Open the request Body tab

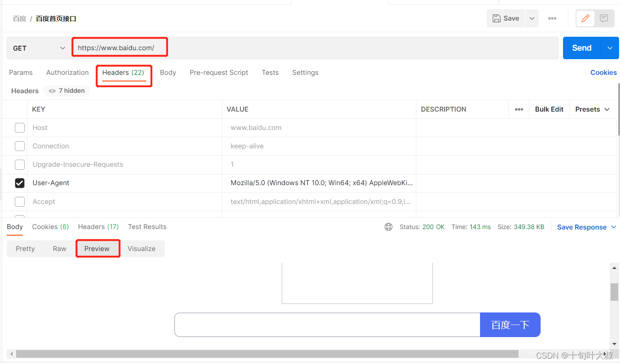[x=168, y=73]
